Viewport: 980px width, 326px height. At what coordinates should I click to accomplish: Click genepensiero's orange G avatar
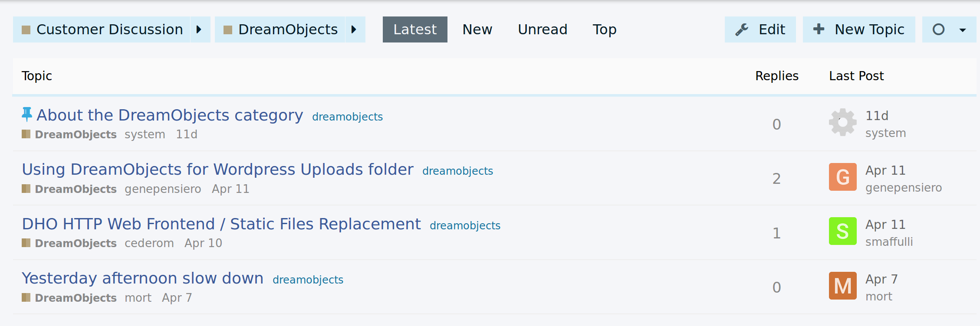tap(842, 177)
